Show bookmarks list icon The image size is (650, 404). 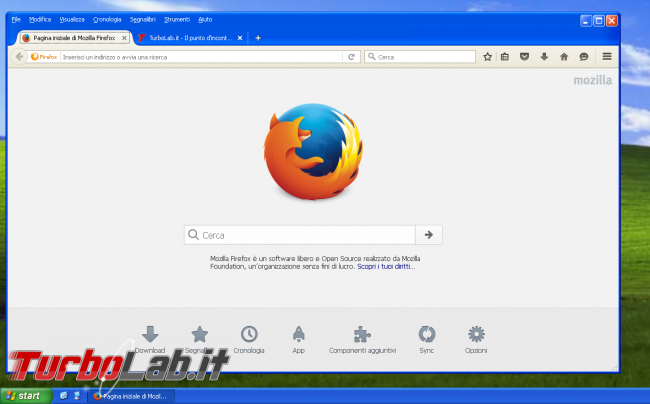click(504, 57)
